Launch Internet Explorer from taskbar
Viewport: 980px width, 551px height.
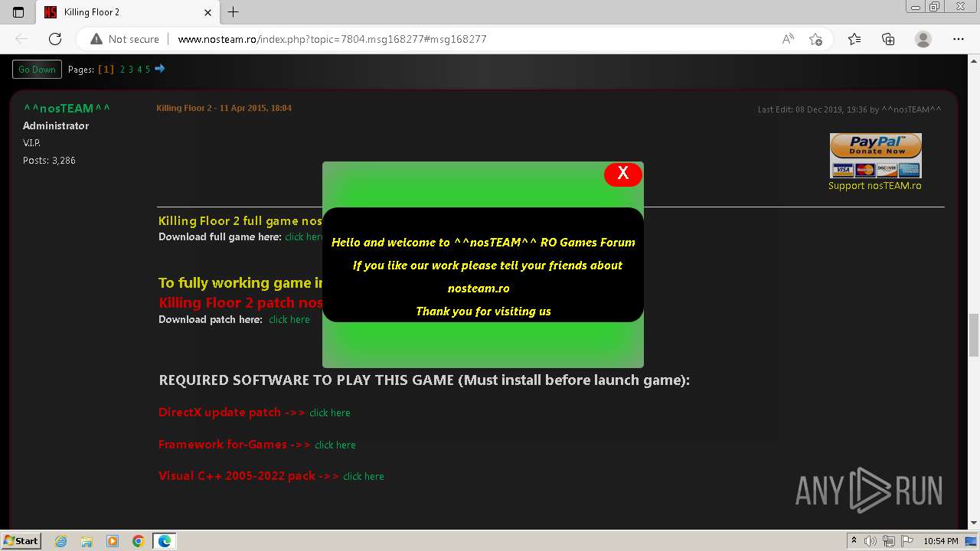pyautogui.click(x=61, y=541)
